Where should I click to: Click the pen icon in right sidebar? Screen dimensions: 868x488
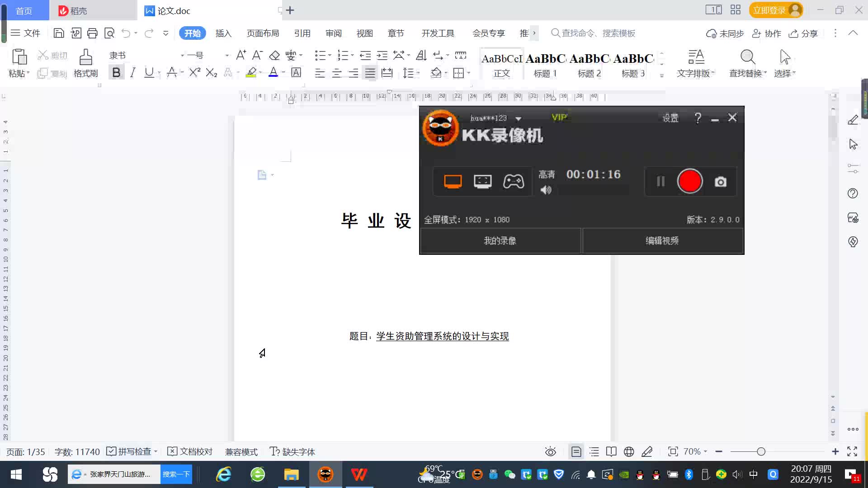pos(853,120)
